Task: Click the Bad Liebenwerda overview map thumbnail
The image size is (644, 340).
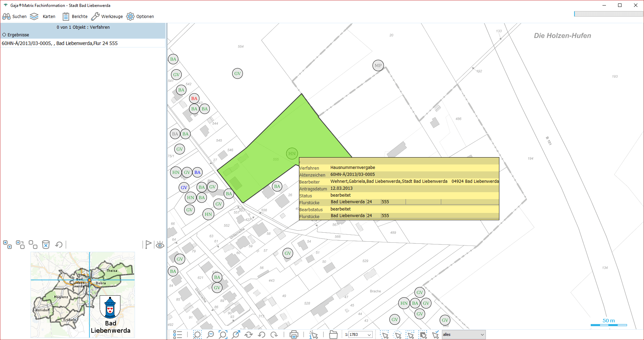Action: pyautogui.click(x=83, y=295)
